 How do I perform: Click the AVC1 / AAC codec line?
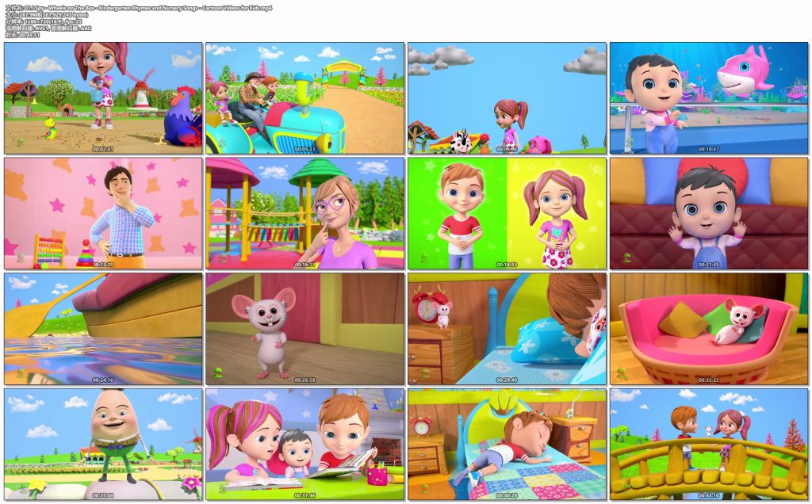pyautogui.click(x=48, y=28)
